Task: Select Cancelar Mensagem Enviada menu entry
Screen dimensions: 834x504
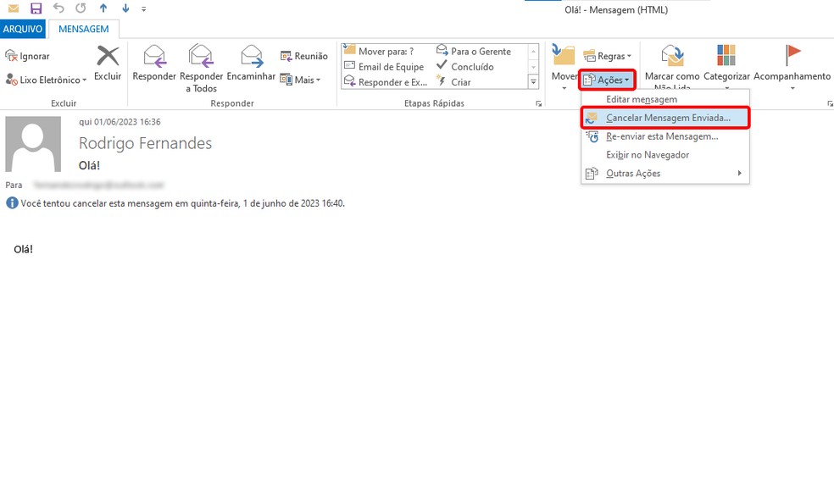Action: tap(664, 118)
